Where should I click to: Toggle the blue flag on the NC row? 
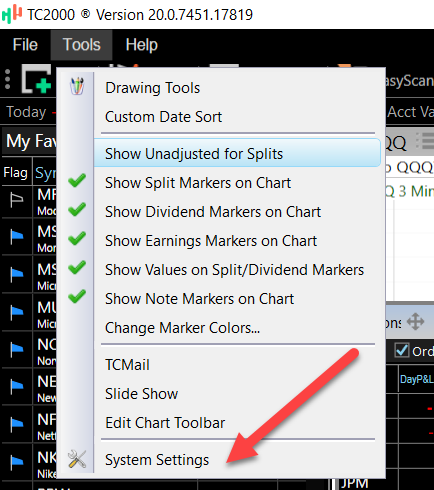pos(17,349)
